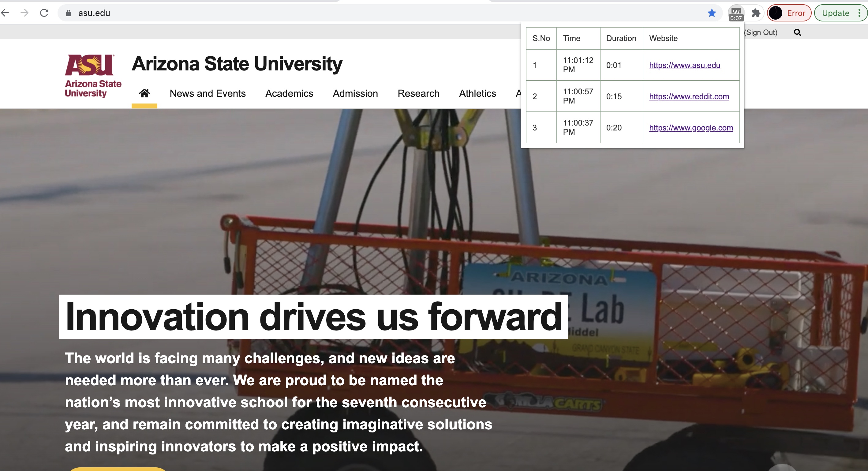Open the Research nav item
868x471 pixels.
point(418,93)
